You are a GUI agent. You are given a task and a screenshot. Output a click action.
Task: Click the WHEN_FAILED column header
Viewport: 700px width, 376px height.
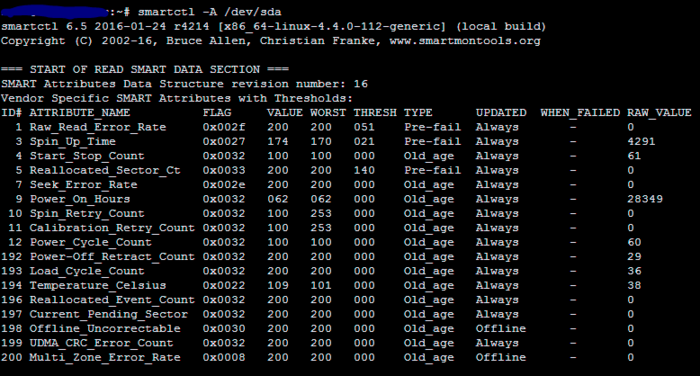[x=580, y=113]
